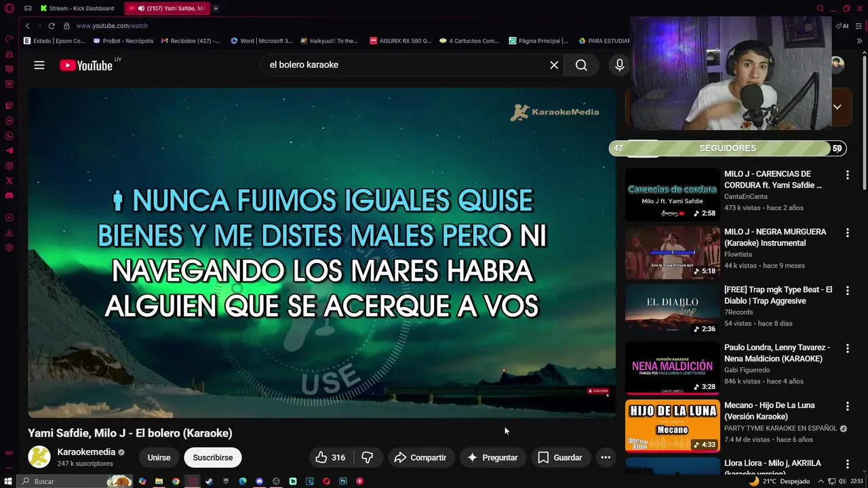Image resolution: width=868 pixels, height=488 pixels.
Task: Open Steam from the taskbar
Action: [210, 481]
